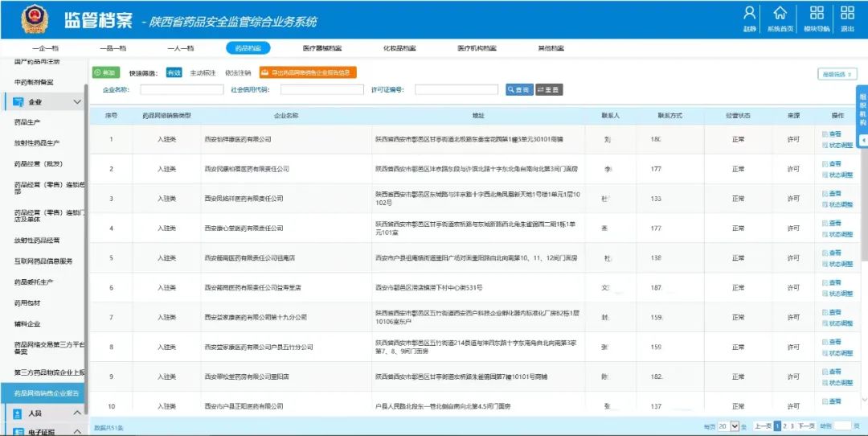Go to 系统首页 via the home icon
The image size is (868, 436).
tap(780, 14)
